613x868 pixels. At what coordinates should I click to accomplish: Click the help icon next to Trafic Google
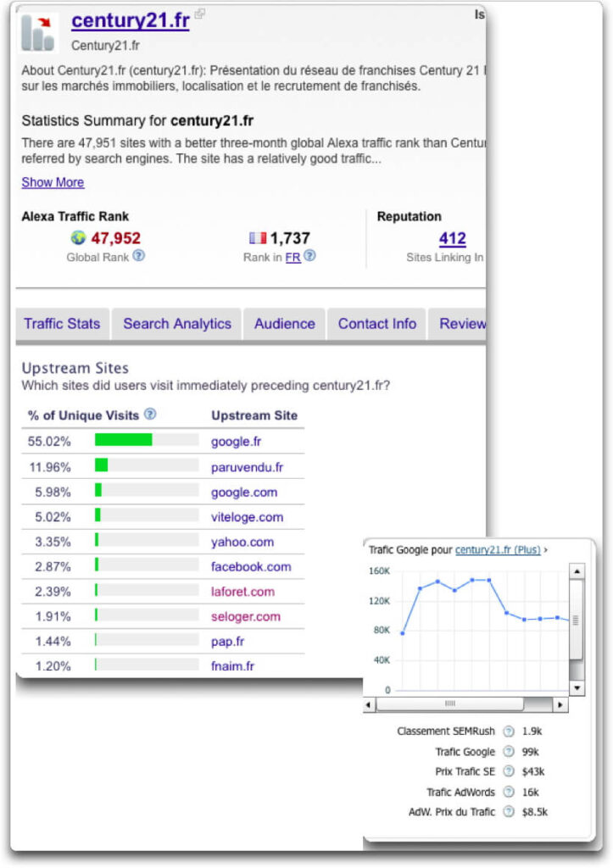[509, 752]
